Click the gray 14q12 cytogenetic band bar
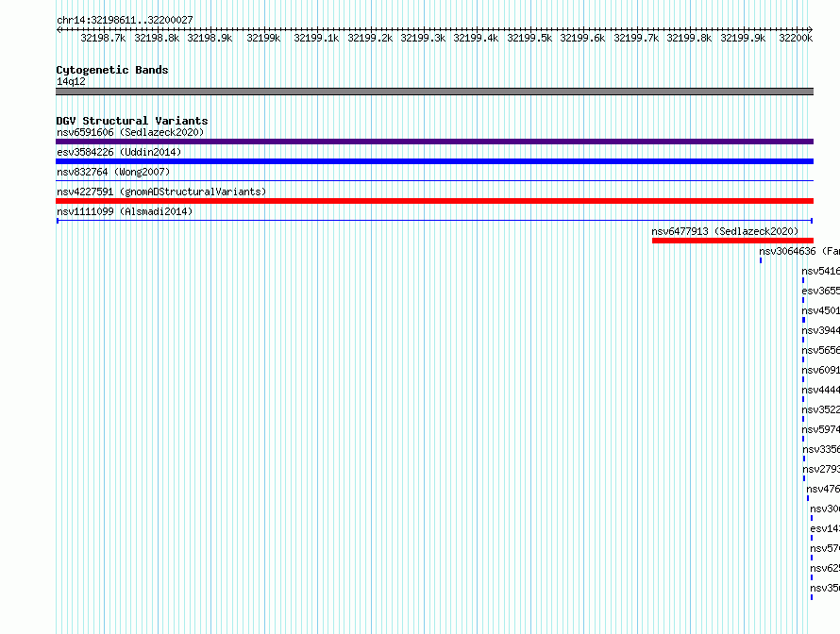This screenshot has width=840, height=634. 434,92
